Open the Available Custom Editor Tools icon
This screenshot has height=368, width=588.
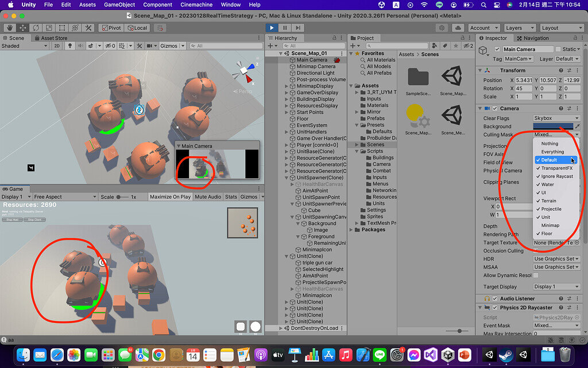(89, 27)
